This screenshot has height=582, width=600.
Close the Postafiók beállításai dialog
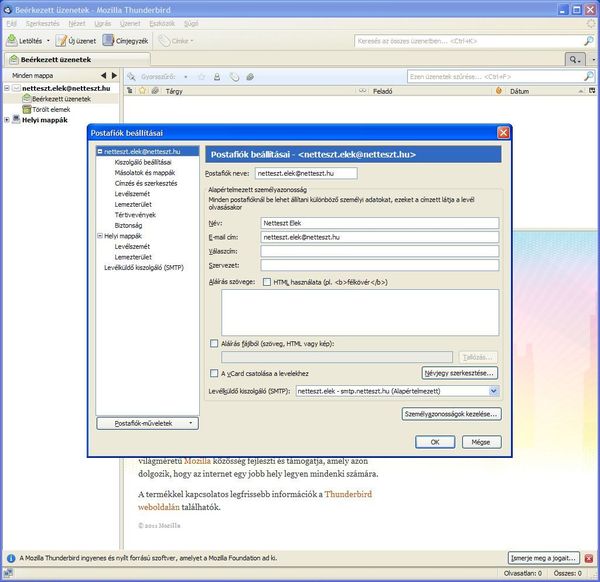click(x=503, y=132)
